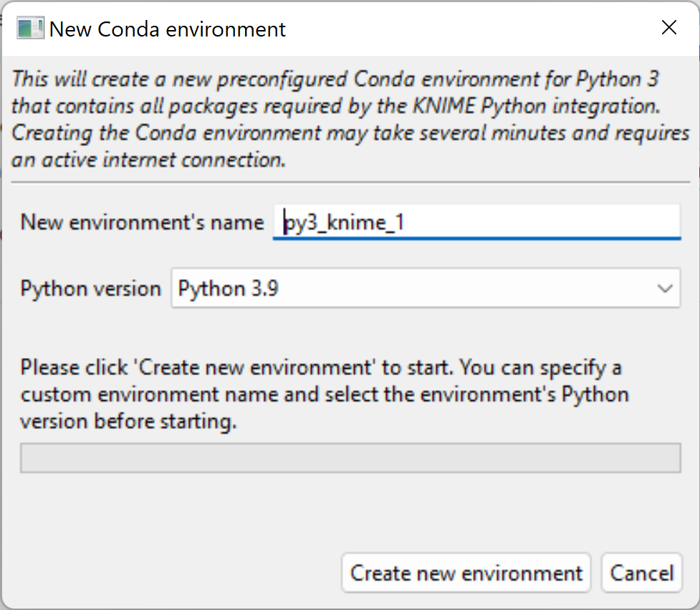Click the italic description about preconfigured Conda environment
Screen dimensions: 700x610
tap(350, 120)
